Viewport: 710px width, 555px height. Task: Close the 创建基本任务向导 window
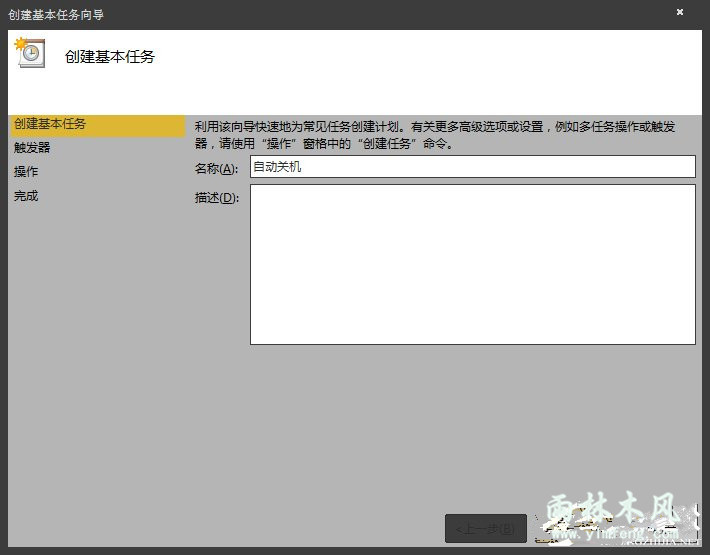680,12
